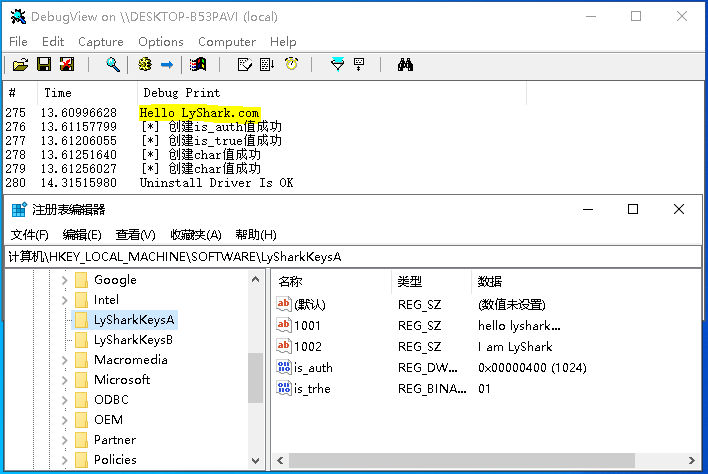Click the 名称 column header
Viewport: 708px width, 474px height.
(290, 282)
